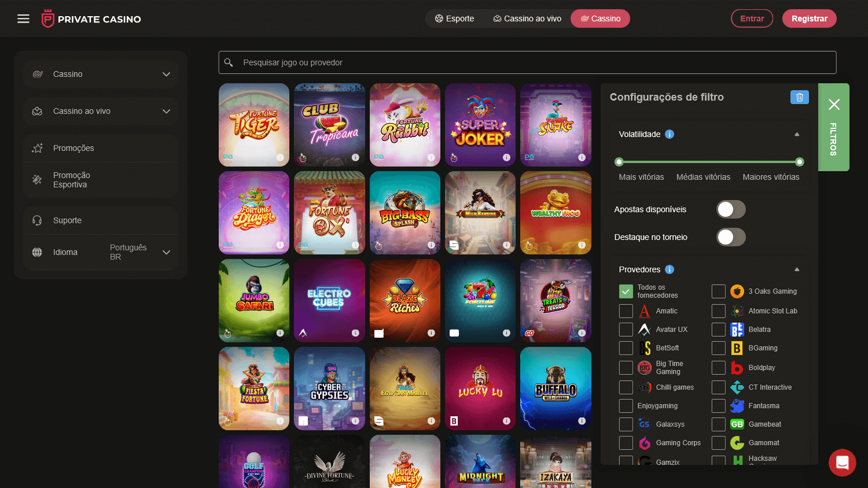Open the Cyber Gypsies game thumbnail
Viewport: 868px width, 488px height.
[329, 389]
